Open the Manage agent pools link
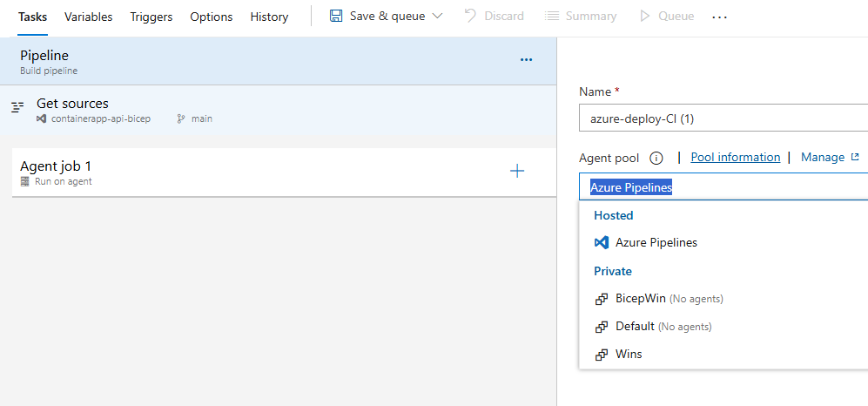The width and height of the screenshot is (868, 406). coord(823,158)
